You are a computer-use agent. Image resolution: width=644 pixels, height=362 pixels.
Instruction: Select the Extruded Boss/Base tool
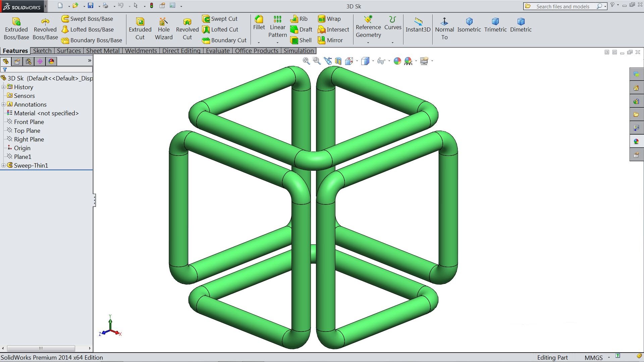(x=16, y=28)
